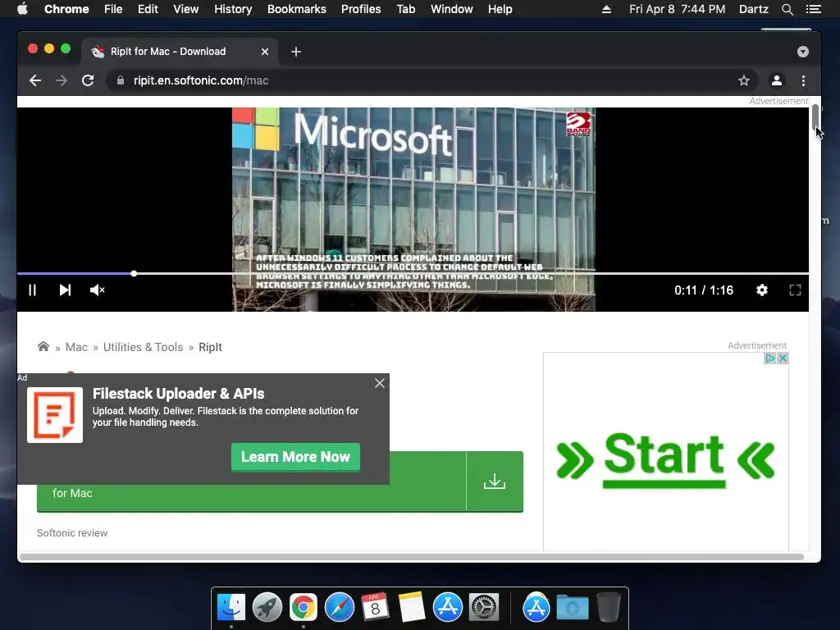The image size is (840, 630).
Task: Click the Filestack logo image
Action: tap(55, 414)
